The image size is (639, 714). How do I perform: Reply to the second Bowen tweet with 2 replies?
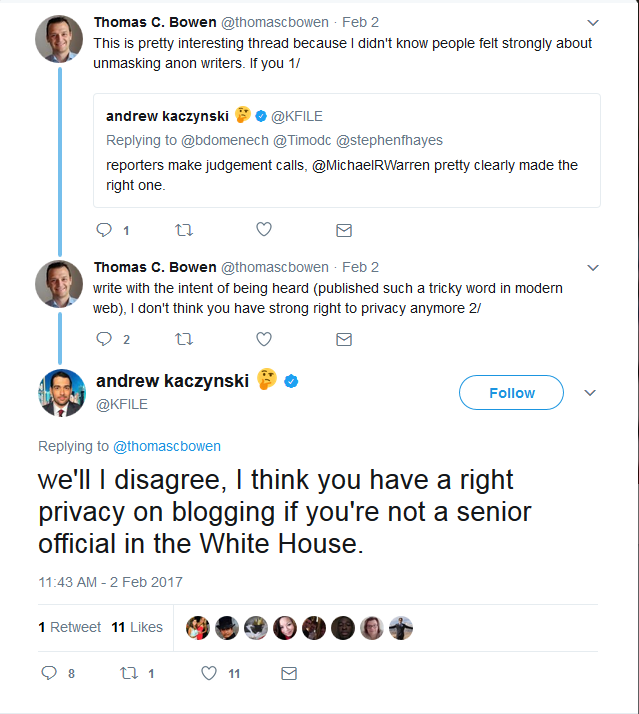[x=104, y=339]
